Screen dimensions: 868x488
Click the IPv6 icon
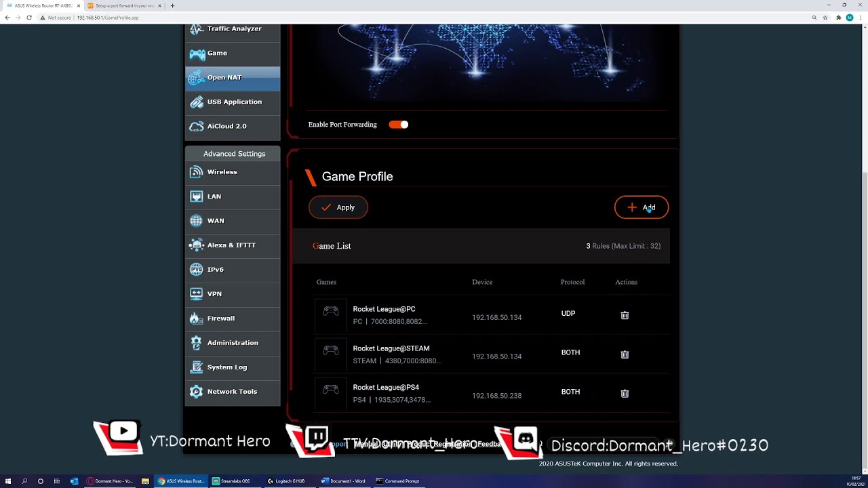[x=197, y=270]
